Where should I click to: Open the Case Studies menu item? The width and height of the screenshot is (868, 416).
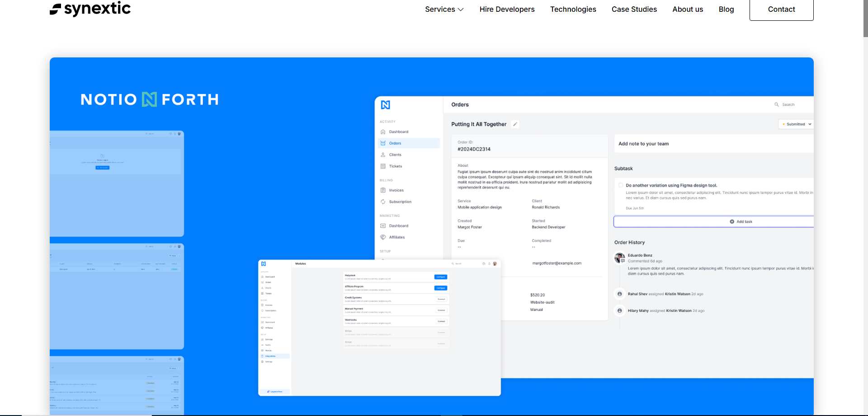coord(634,9)
